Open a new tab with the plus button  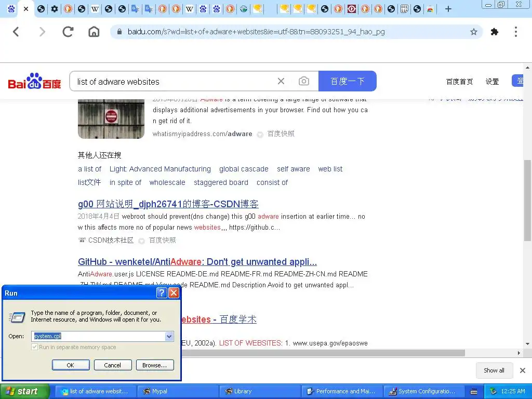[448, 9]
